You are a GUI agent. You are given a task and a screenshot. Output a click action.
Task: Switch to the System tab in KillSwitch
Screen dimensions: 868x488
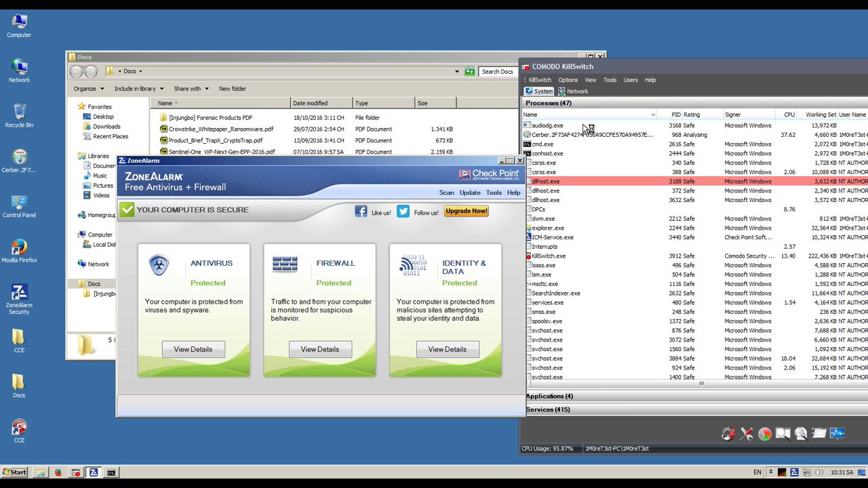point(539,91)
